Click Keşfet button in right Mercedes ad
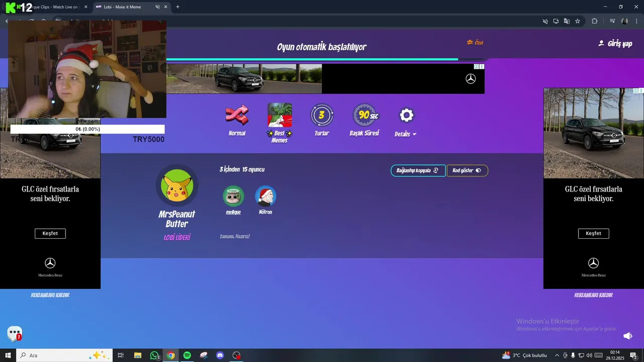Viewport: 644px width, 362px height. 594,233
